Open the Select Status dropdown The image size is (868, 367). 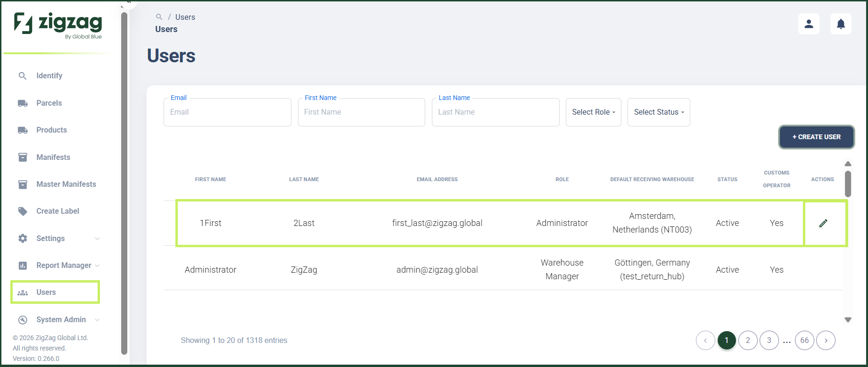pyautogui.click(x=659, y=112)
